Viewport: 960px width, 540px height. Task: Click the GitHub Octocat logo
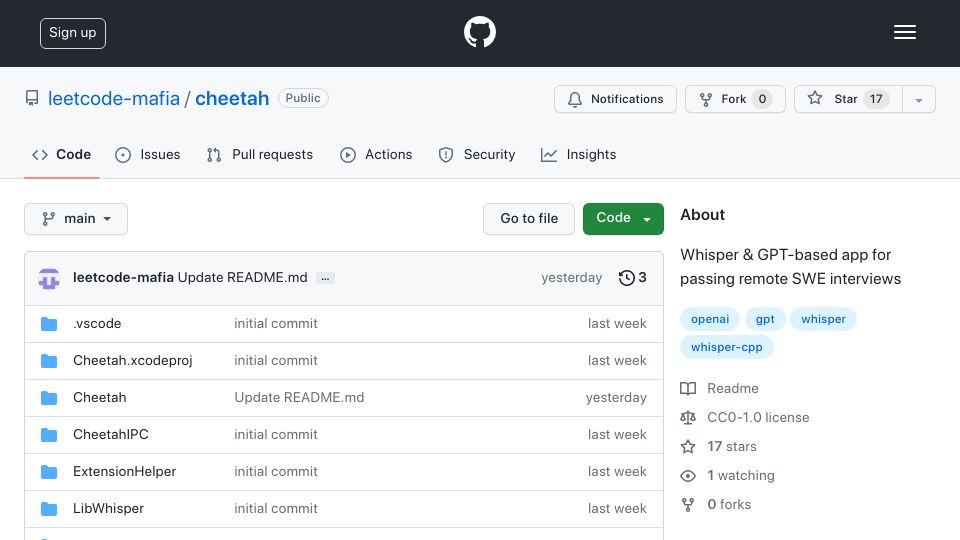point(479,32)
